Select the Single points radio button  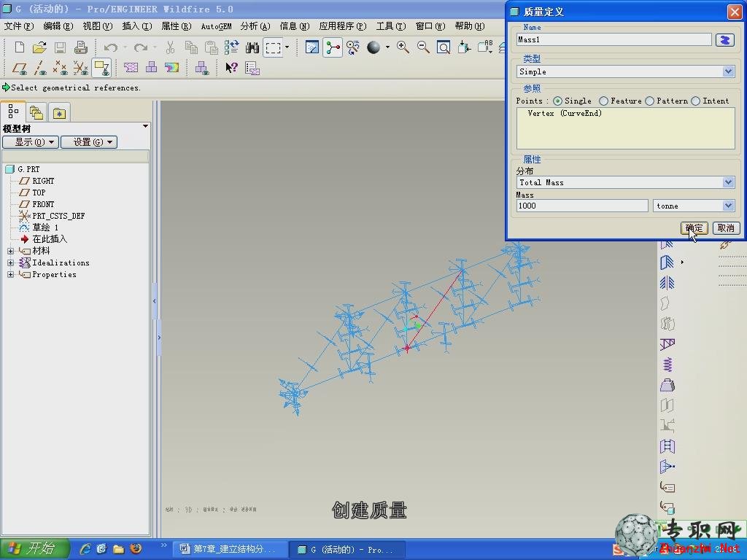pos(557,101)
